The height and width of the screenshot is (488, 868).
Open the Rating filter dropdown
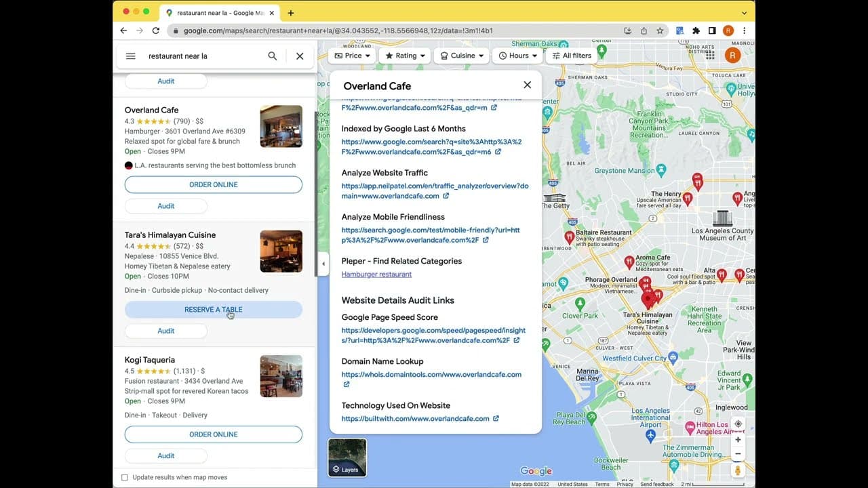coord(405,56)
